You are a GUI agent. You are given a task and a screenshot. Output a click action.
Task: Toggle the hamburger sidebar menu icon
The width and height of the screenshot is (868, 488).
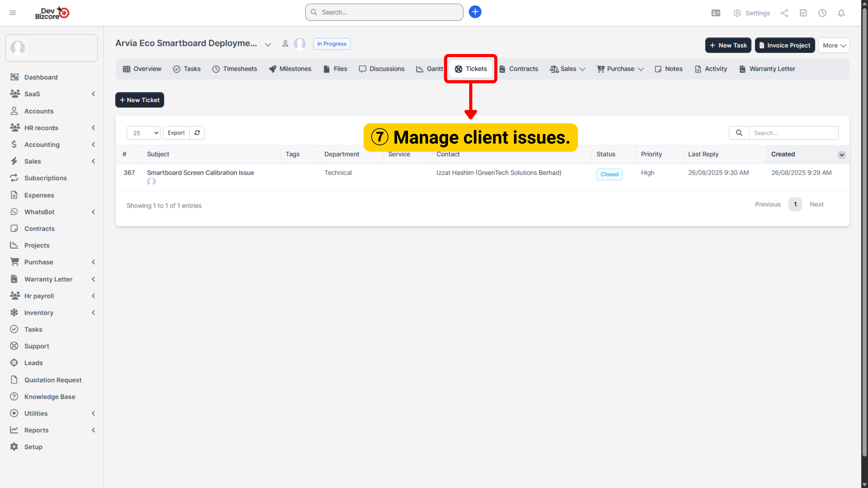13,13
